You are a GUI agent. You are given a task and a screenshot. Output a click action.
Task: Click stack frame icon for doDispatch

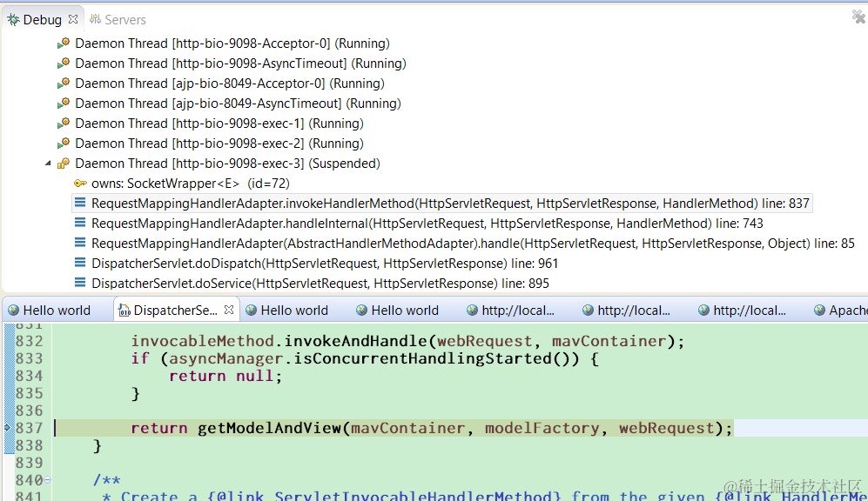pyautogui.click(x=80, y=263)
